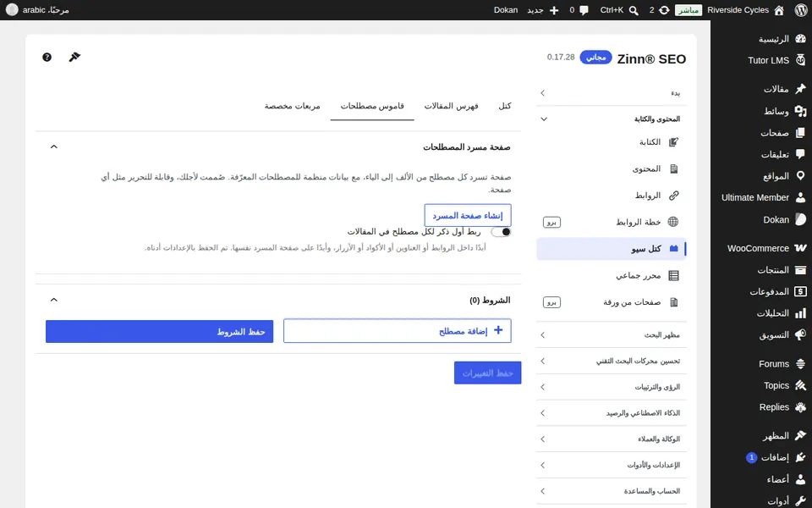Viewport: 812px width, 508px height.
Task: Collapse the الشروط (0) section
Action: [x=54, y=300]
